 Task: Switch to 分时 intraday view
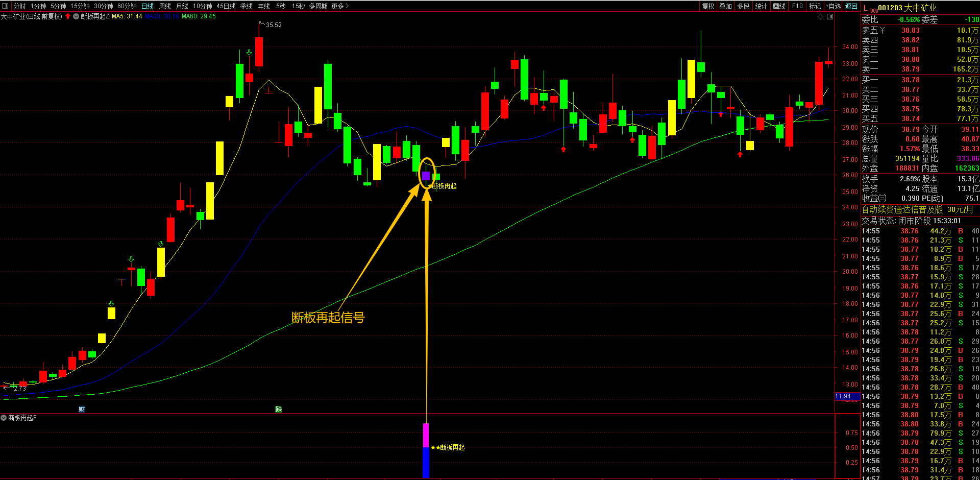click(x=20, y=6)
